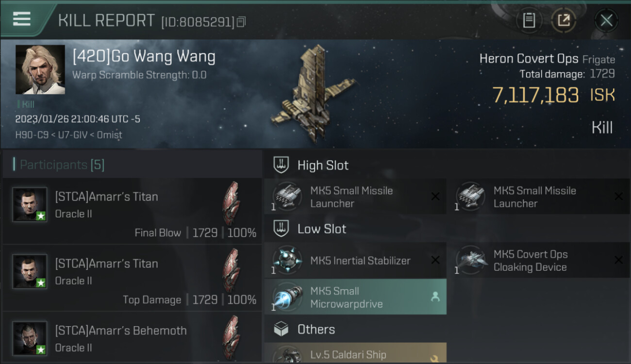
Task: Click the clipboard report icon
Action: (529, 20)
